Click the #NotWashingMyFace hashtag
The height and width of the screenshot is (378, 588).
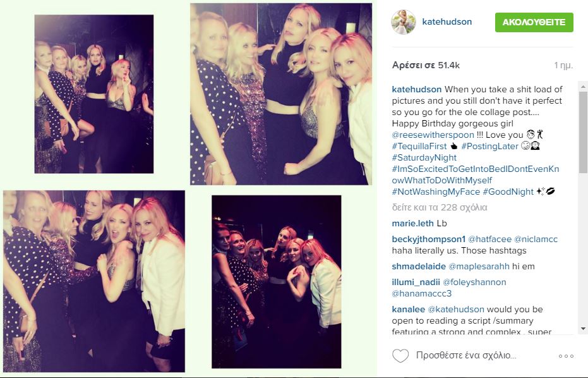pyautogui.click(x=436, y=192)
